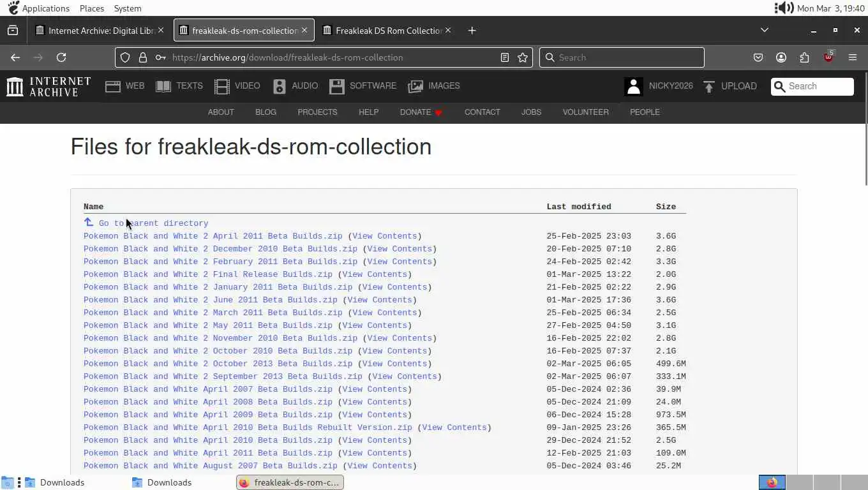Click the Upload arrow icon
Image resolution: width=868 pixels, height=490 pixels.
pyautogui.click(x=708, y=86)
